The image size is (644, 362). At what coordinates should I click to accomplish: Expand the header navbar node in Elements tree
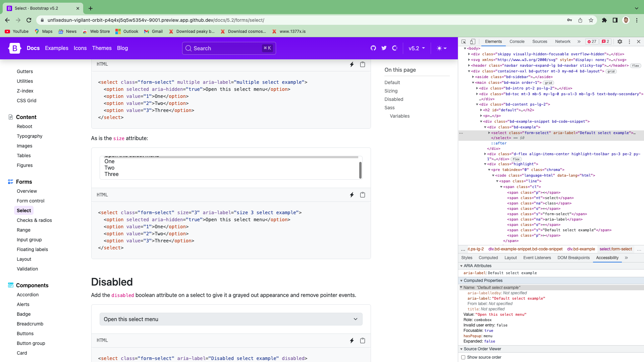click(x=469, y=65)
